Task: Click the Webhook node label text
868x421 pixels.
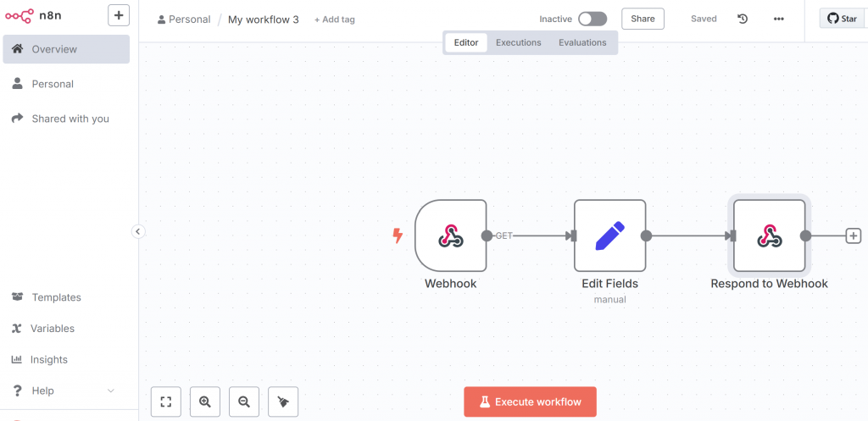Action: coord(451,284)
